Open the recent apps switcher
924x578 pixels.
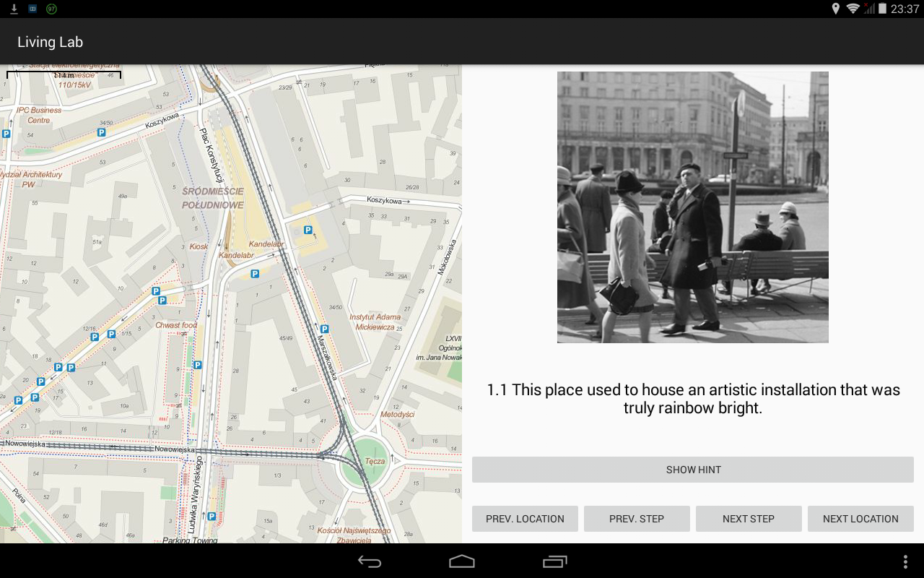tap(554, 561)
